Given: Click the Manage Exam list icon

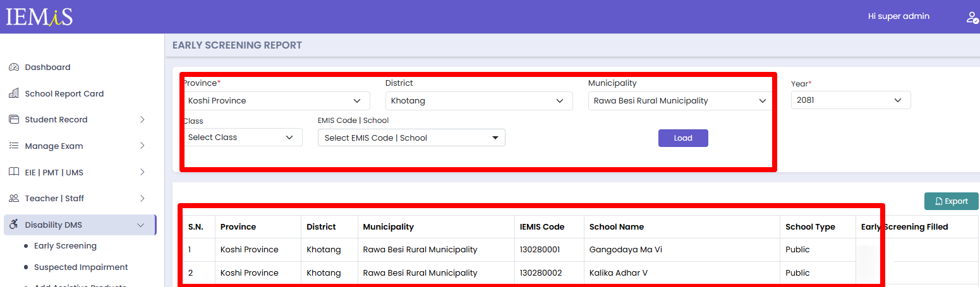Looking at the screenshot, I should pyautogui.click(x=14, y=146).
